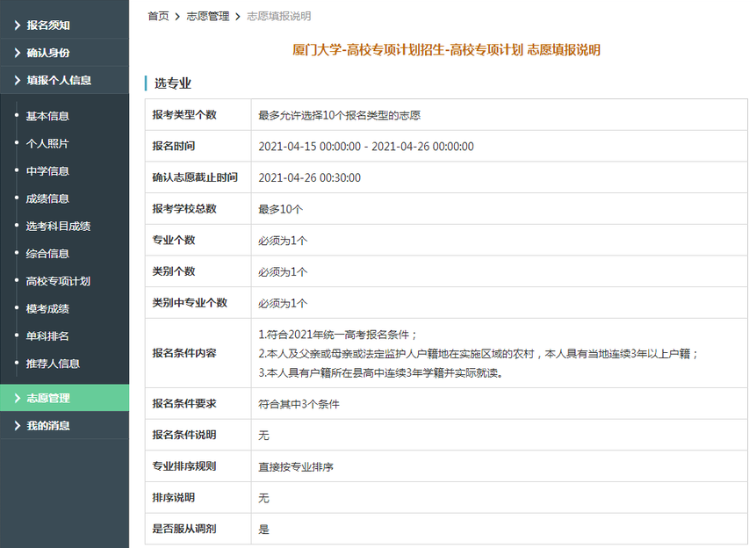Click the 报名条件要求 row label
The width and height of the screenshot is (756, 548).
[x=184, y=404]
